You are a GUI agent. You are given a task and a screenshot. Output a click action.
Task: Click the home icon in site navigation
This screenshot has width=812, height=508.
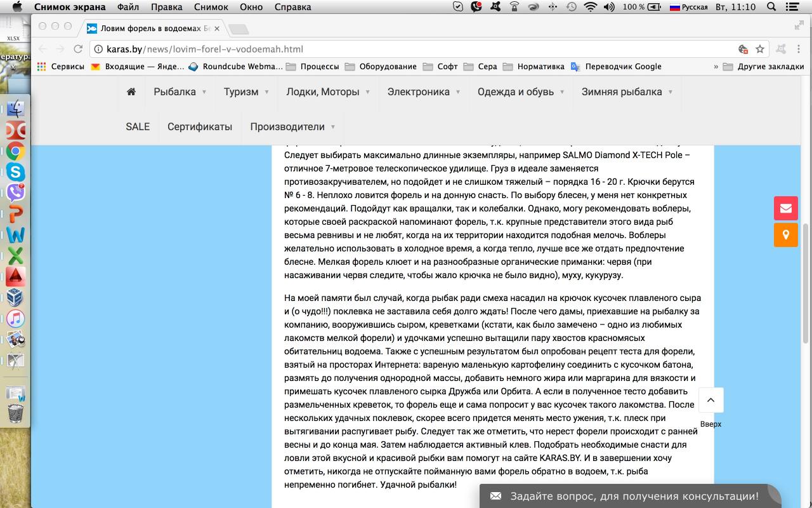click(x=131, y=91)
